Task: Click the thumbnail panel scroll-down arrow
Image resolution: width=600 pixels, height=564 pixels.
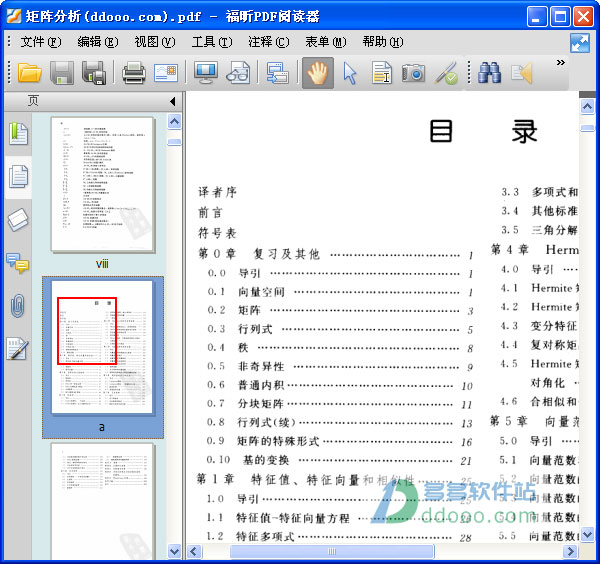Action: pos(174,551)
